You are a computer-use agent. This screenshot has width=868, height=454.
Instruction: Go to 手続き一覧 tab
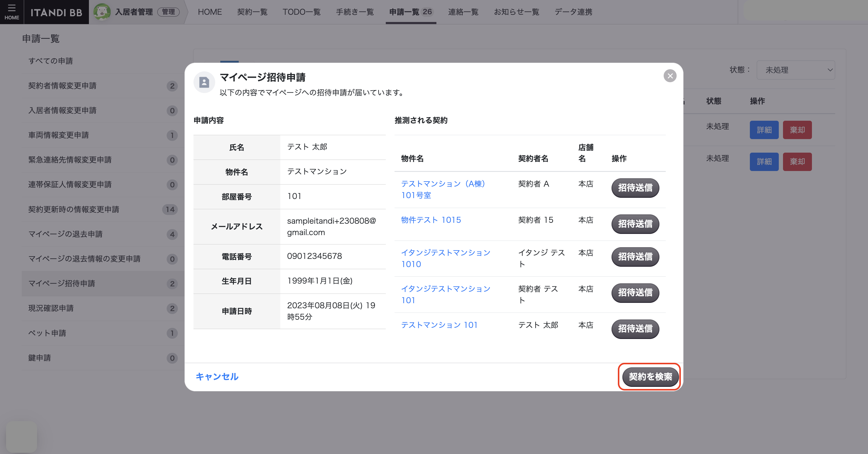click(355, 12)
